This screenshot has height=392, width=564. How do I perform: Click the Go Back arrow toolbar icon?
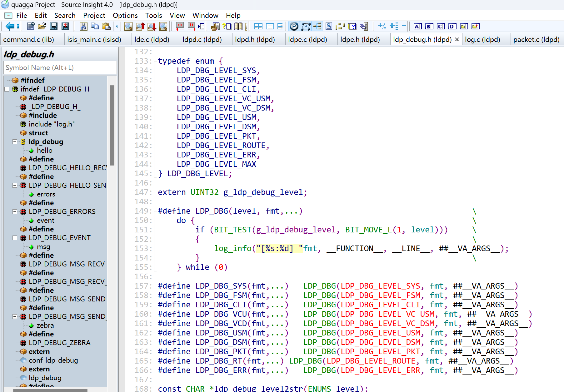(x=10, y=26)
